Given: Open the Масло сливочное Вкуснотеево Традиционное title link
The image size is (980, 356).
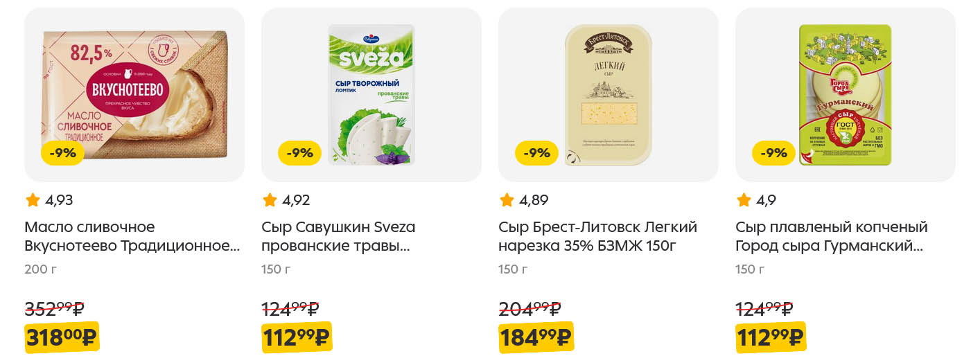Looking at the screenshot, I should [x=132, y=236].
